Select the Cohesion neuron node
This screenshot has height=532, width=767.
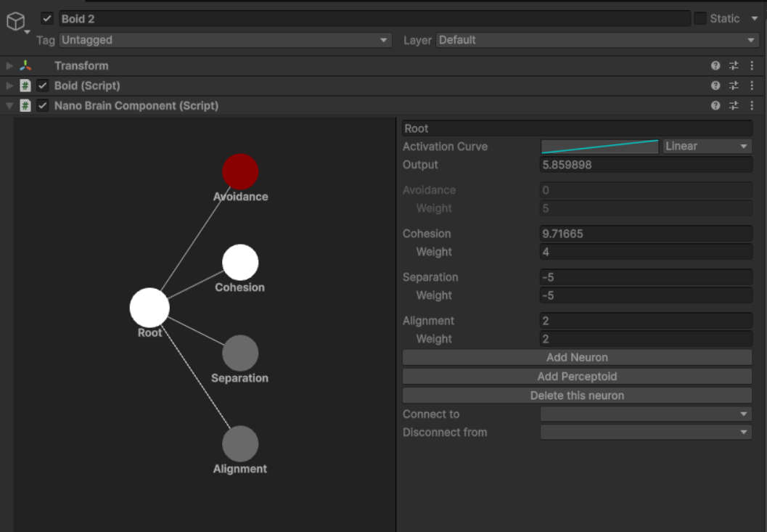240,263
